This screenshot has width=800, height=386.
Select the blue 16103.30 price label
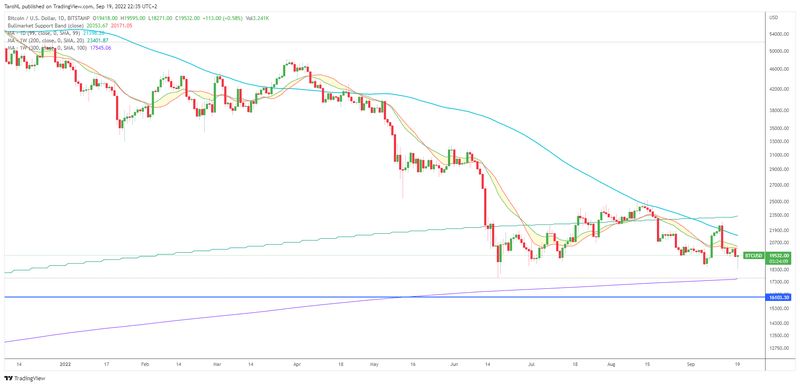(x=778, y=296)
